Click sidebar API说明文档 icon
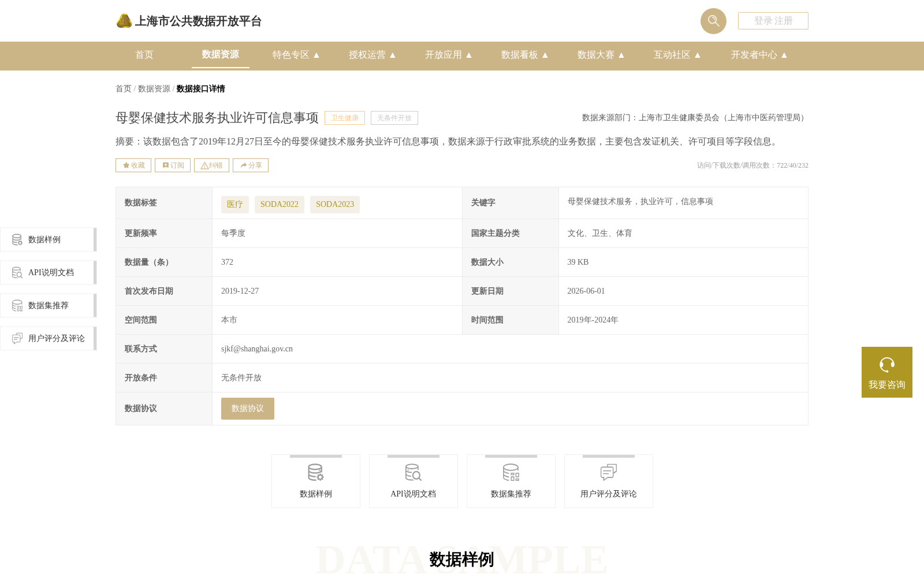The height and width of the screenshot is (578, 924). [x=17, y=272]
